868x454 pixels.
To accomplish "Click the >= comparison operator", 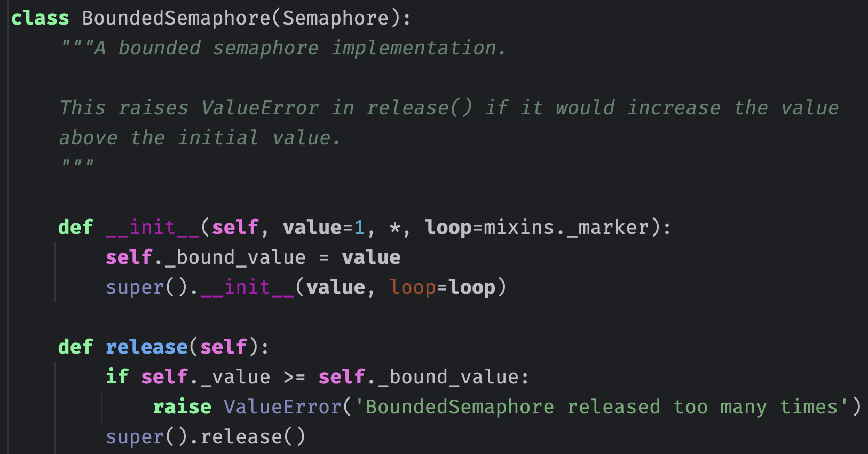I will pos(294,377).
